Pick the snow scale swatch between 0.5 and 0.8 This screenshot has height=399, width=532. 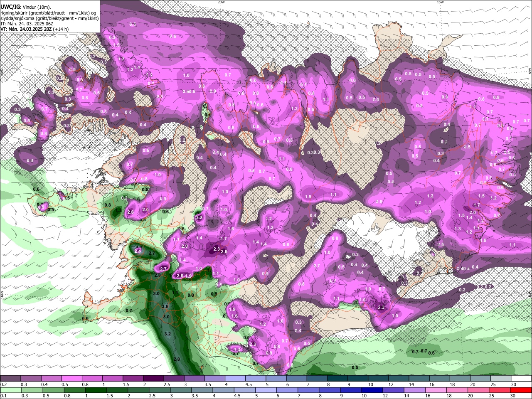[71, 378]
